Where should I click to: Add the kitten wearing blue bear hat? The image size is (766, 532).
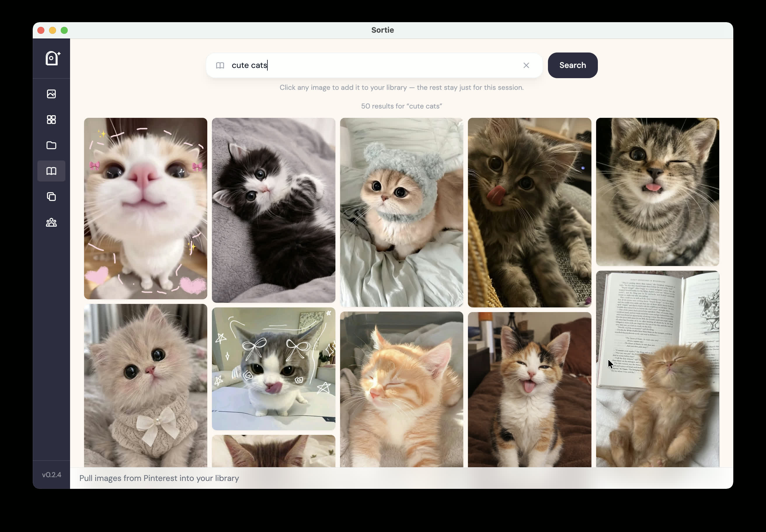[x=401, y=212]
